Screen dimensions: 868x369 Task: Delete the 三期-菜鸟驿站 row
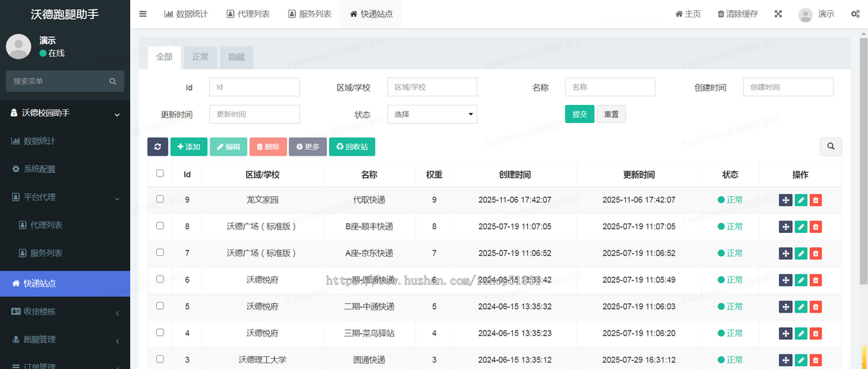tap(816, 334)
